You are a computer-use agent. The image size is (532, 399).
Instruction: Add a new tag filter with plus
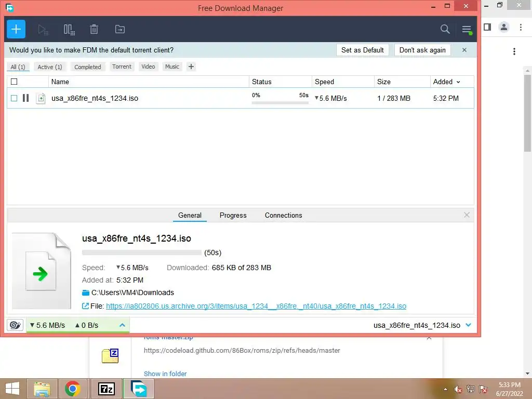191,66
